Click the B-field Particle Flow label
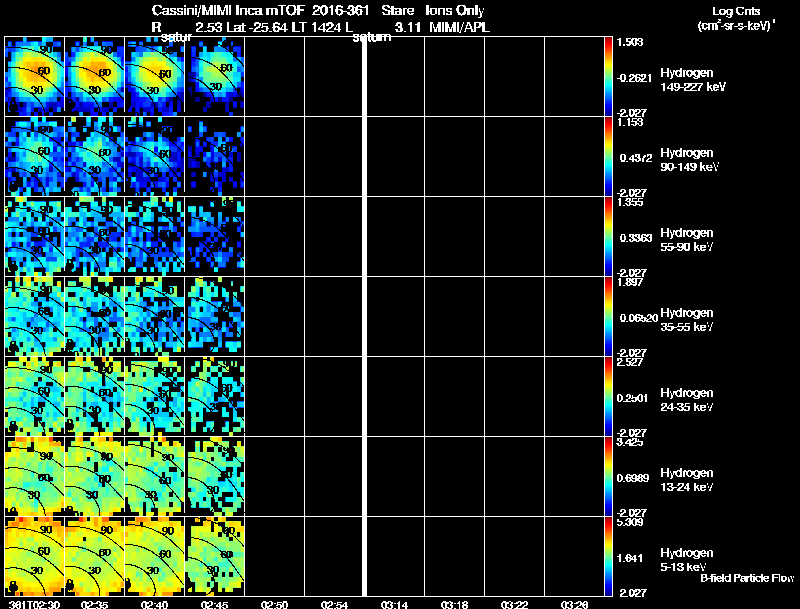The height and width of the screenshot is (609, 800). pos(747,578)
